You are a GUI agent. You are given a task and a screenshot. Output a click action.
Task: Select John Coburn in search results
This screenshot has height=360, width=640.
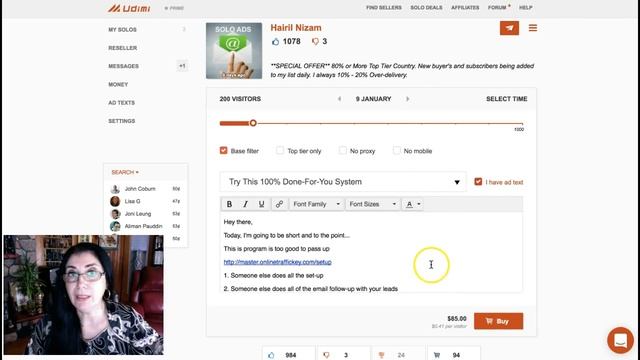pyautogui.click(x=140, y=189)
